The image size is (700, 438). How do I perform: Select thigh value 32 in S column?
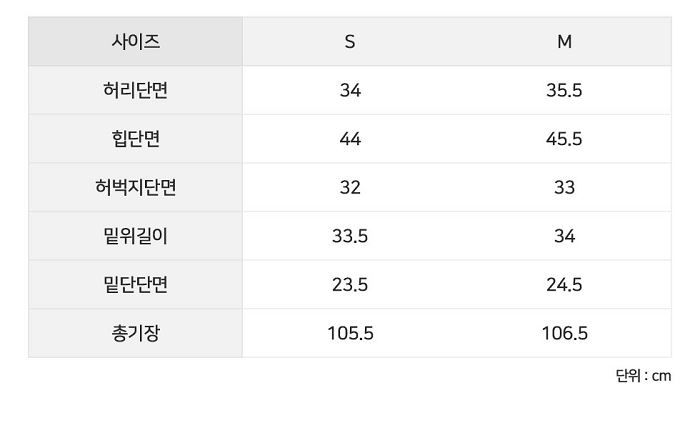(x=350, y=187)
